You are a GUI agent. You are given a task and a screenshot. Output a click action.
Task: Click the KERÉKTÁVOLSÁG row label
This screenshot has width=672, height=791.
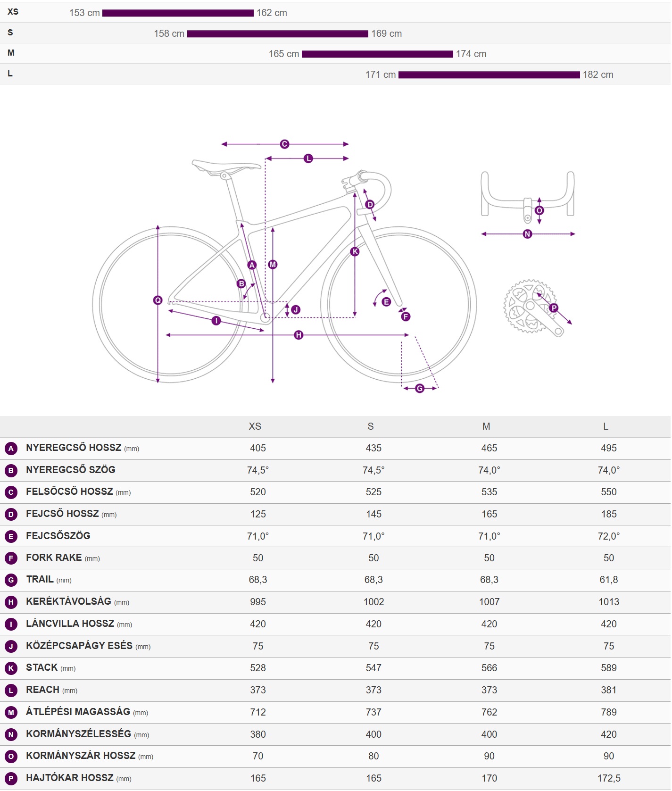68,601
